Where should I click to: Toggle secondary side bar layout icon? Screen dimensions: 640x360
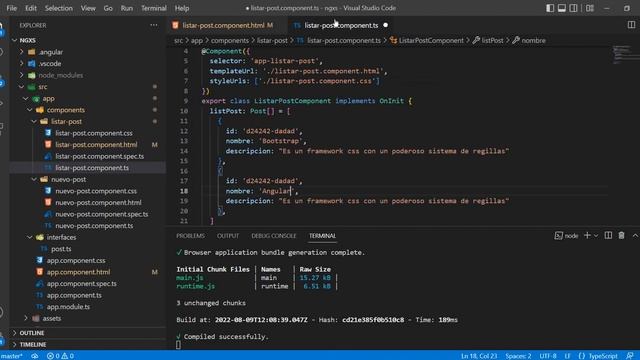point(573,8)
